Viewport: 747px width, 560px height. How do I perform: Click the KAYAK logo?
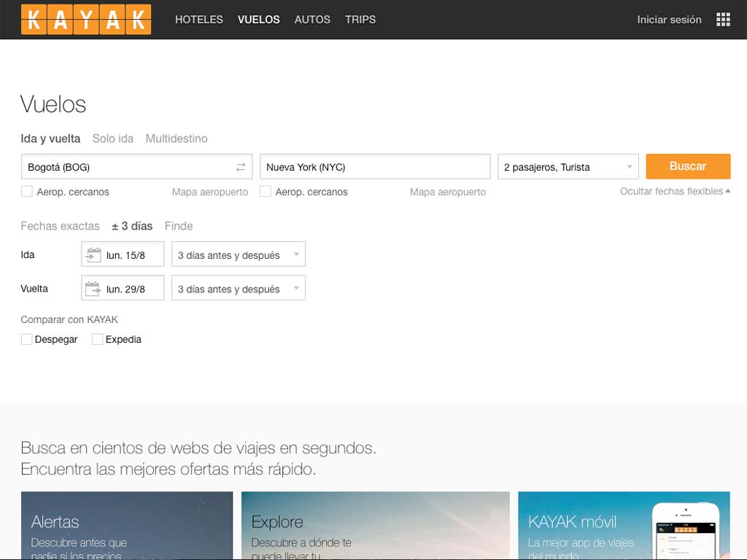85,19
